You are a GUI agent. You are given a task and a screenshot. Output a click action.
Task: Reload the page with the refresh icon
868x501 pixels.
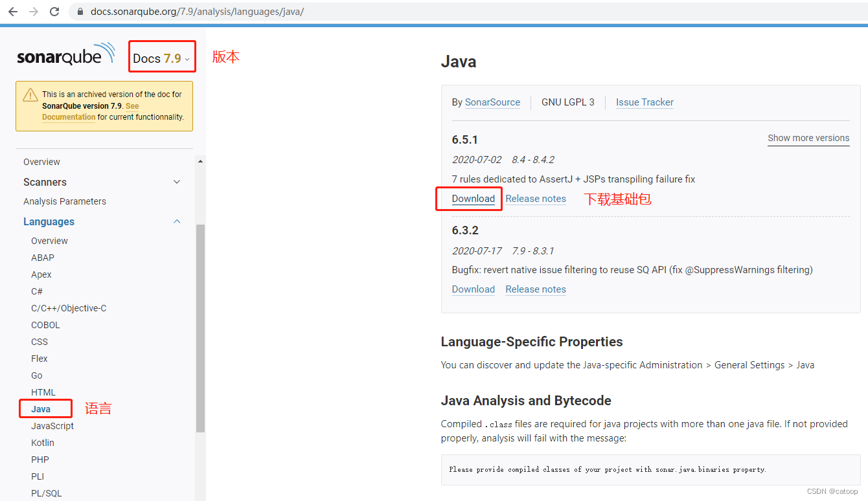(x=54, y=12)
